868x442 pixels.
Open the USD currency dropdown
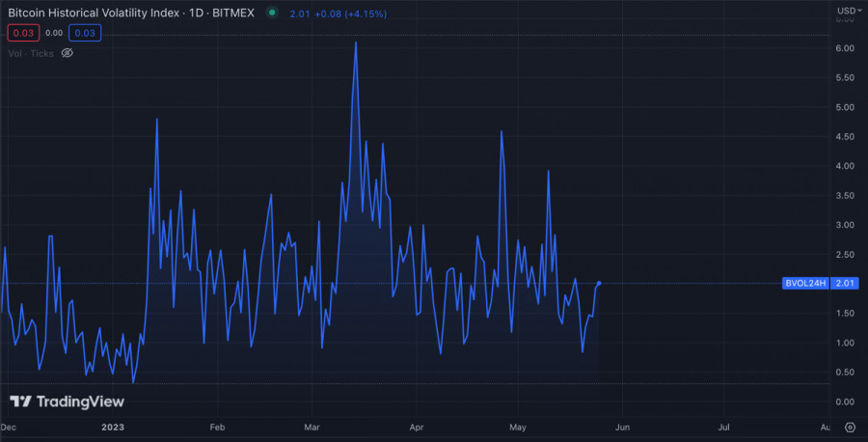[847, 12]
